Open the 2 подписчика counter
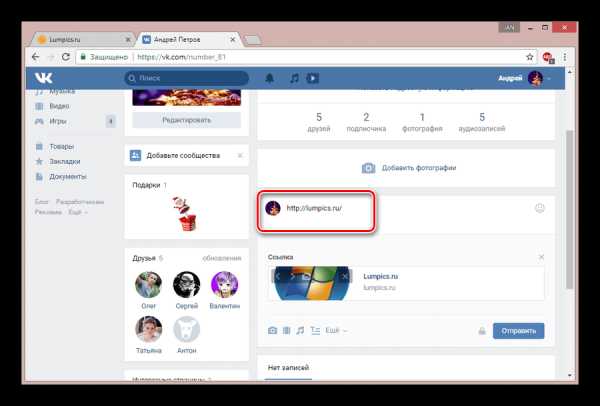The height and width of the screenshot is (406, 600). click(366, 122)
